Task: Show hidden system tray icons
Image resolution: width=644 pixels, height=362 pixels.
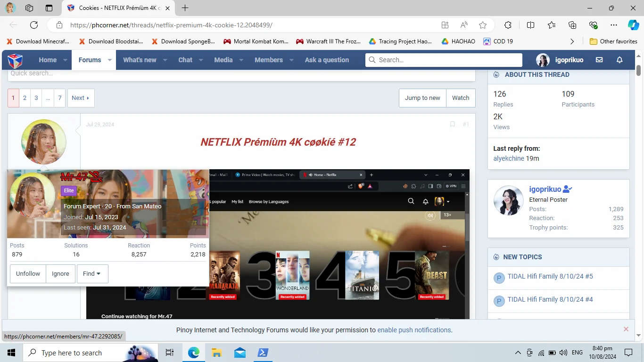Action: 518,353
